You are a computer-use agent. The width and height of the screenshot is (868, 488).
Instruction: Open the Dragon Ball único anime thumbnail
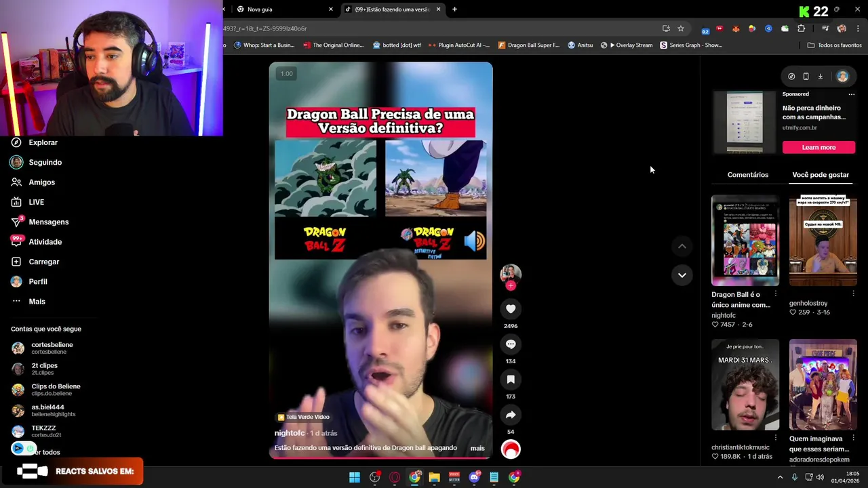[x=745, y=241]
